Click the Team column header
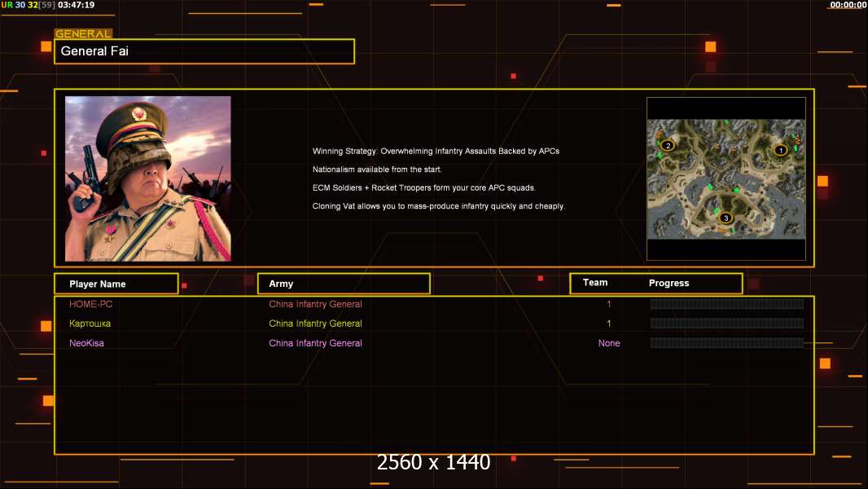The image size is (868, 489). point(595,283)
